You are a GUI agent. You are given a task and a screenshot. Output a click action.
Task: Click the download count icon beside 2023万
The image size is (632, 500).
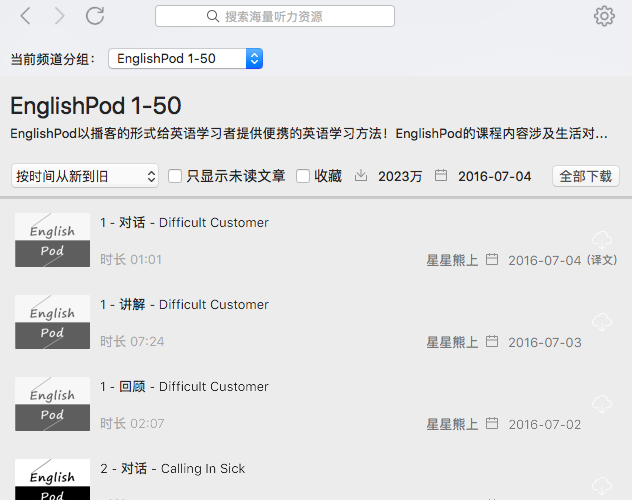click(361, 175)
